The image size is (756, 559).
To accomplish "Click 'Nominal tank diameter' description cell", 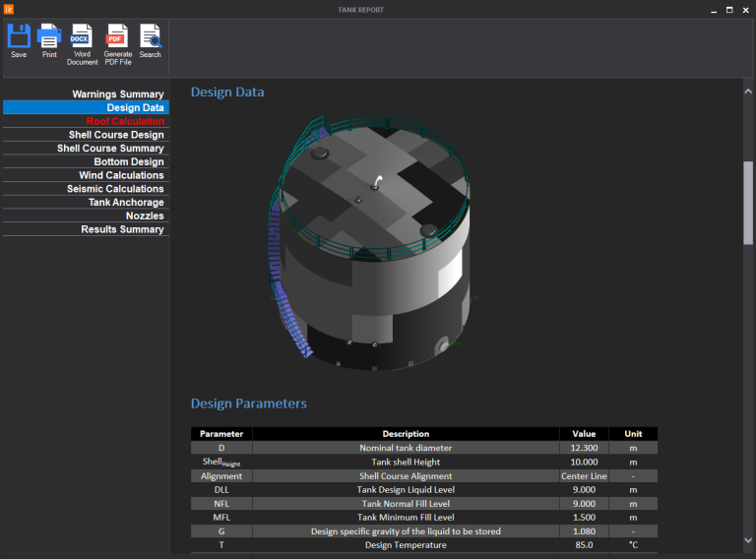I will (x=406, y=448).
